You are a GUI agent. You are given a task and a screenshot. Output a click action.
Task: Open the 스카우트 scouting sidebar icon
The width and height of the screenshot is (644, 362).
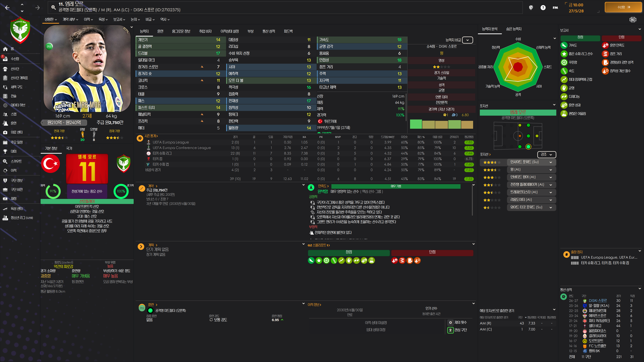(x=5, y=161)
